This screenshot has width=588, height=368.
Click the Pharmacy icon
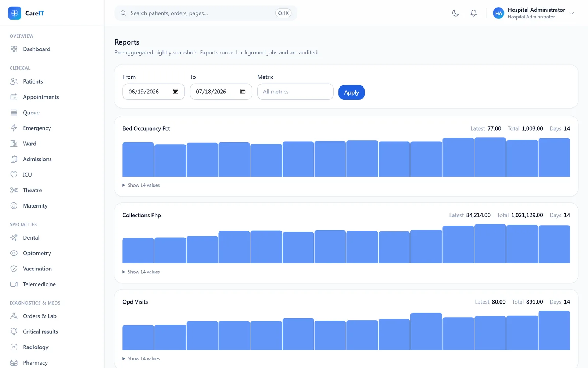pyautogui.click(x=14, y=363)
